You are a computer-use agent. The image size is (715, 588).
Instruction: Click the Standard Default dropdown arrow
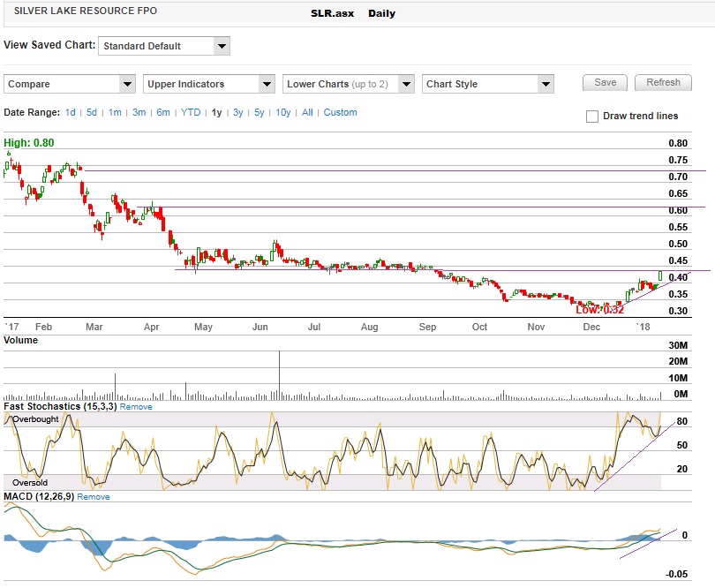coord(222,46)
